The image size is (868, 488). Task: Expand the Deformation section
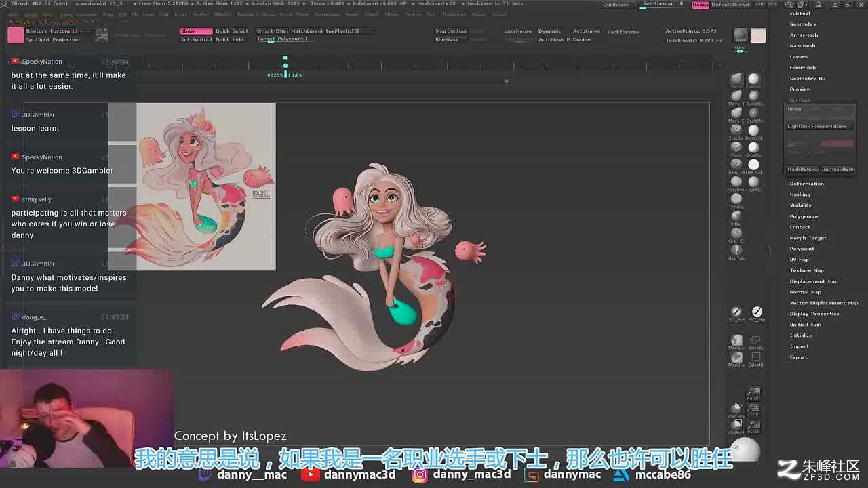(x=806, y=184)
